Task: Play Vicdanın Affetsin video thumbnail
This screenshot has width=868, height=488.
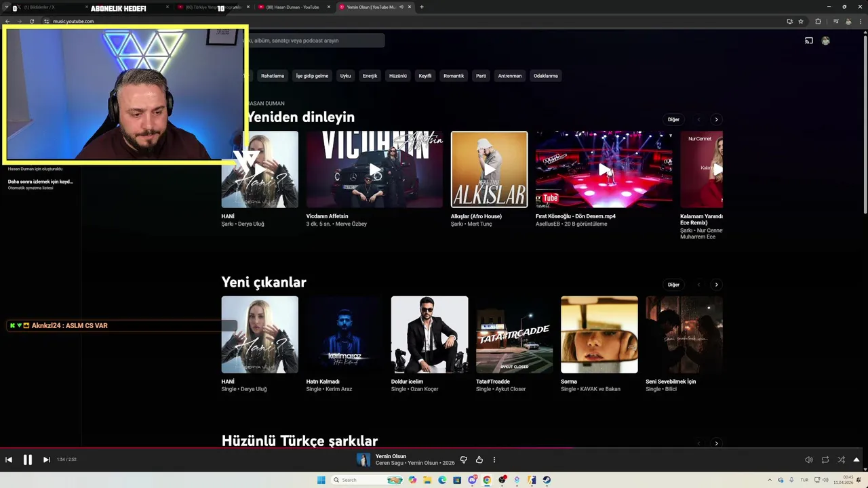Action: 374,169
